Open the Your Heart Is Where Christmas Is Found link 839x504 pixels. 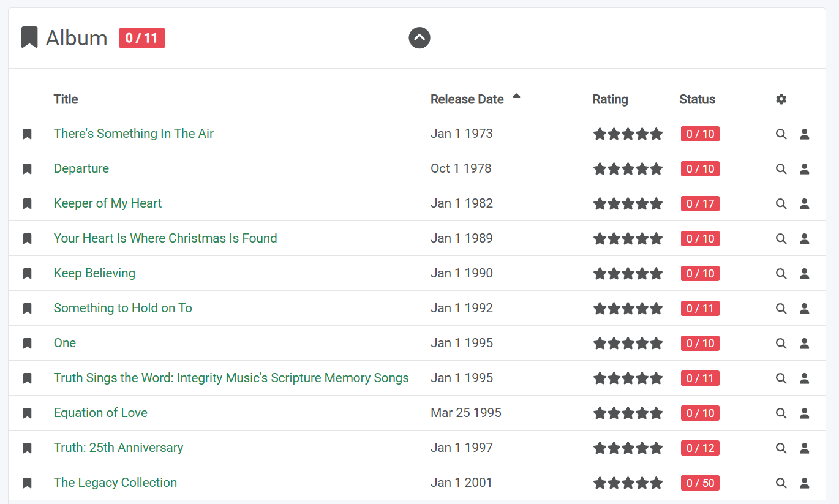tap(165, 238)
